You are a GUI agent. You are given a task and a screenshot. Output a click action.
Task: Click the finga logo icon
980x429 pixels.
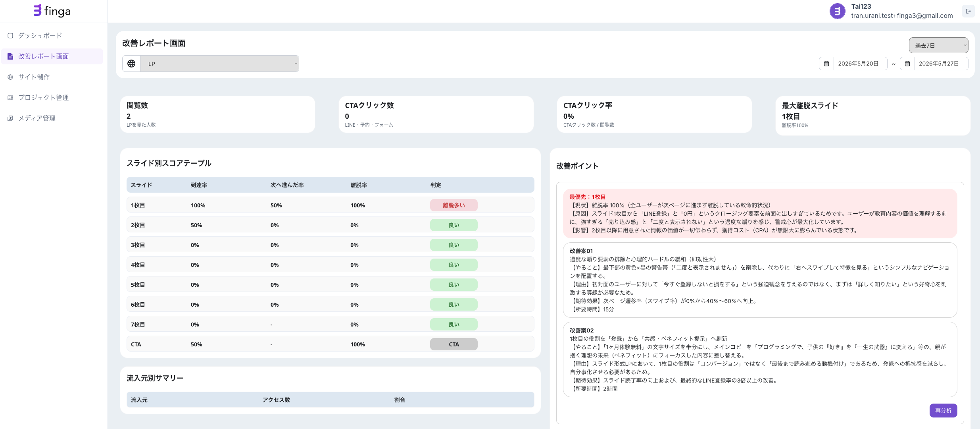pos(37,10)
